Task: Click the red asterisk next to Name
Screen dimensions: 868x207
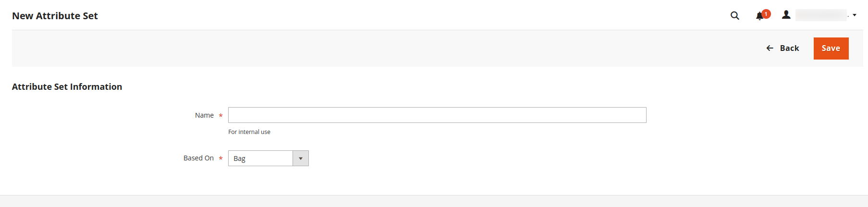Action: (220, 116)
